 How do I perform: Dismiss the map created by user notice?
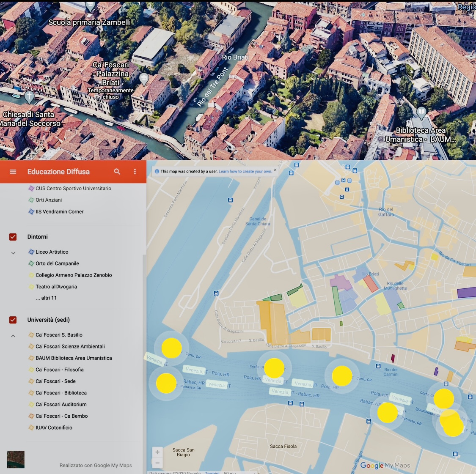pyautogui.click(x=275, y=170)
